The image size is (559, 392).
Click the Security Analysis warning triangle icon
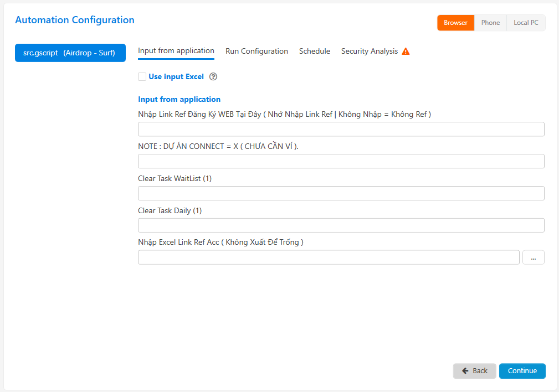click(x=406, y=51)
